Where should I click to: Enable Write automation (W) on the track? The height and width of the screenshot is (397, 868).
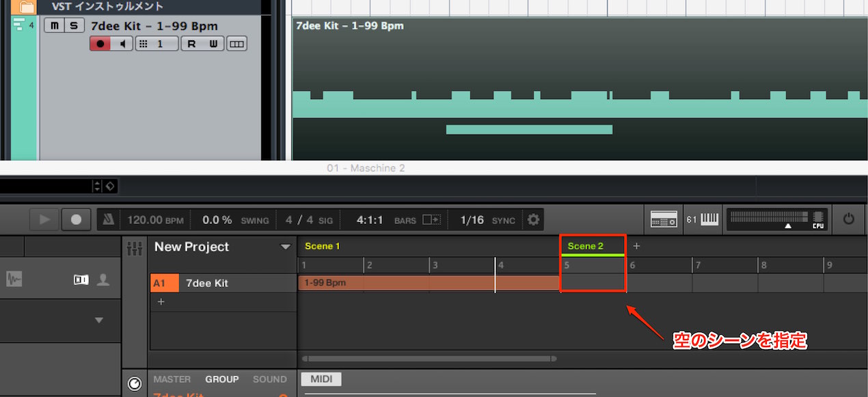(214, 44)
